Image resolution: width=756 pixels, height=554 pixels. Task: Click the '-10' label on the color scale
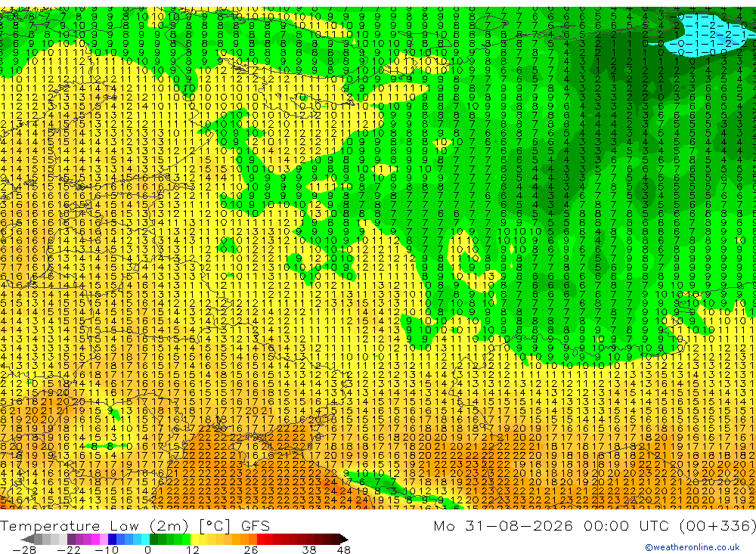107,549
